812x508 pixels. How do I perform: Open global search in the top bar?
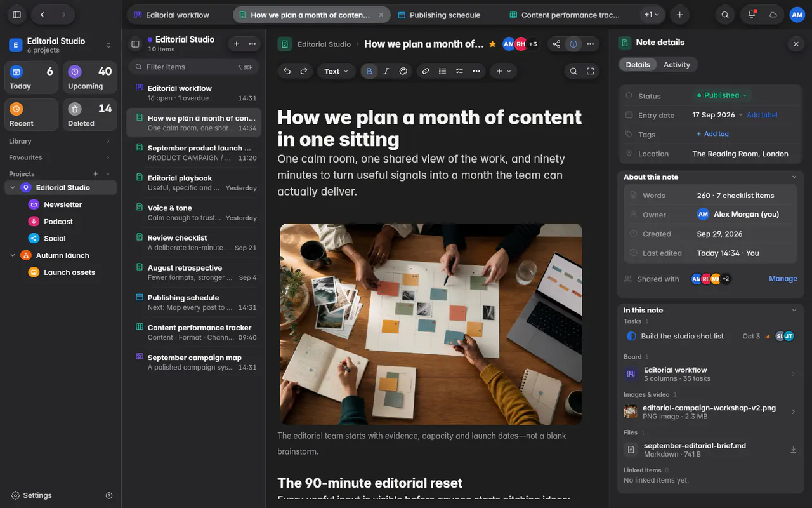pyautogui.click(x=725, y=15)
